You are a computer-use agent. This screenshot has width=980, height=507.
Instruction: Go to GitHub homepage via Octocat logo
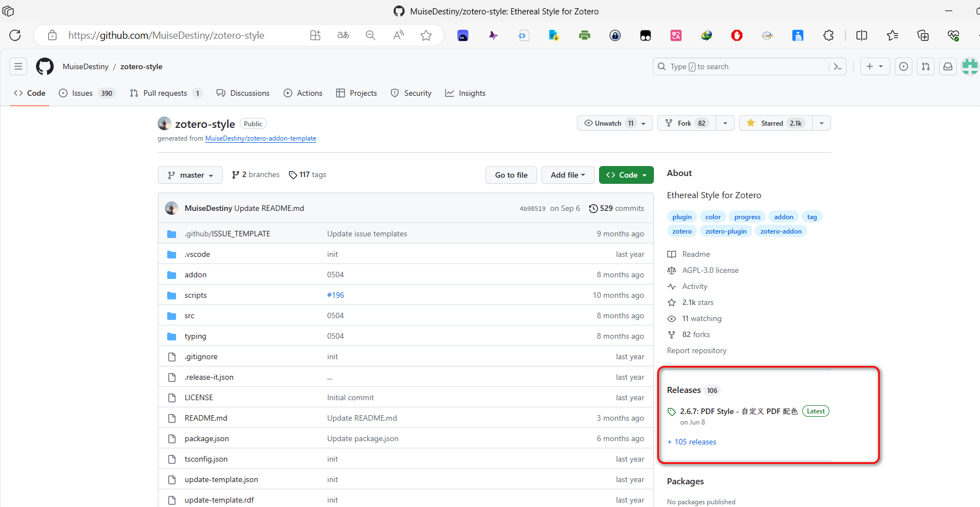pyautogui.click(x=45, y=66)
